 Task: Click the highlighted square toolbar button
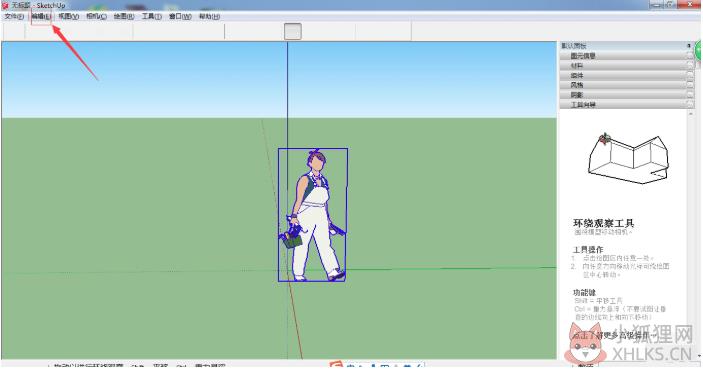tap(293, 31)
